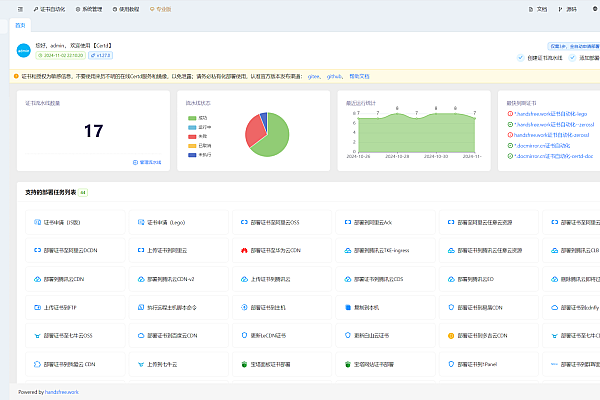
Task: Click the red 失败 legend swatch
Action: (x=192, y=136)
